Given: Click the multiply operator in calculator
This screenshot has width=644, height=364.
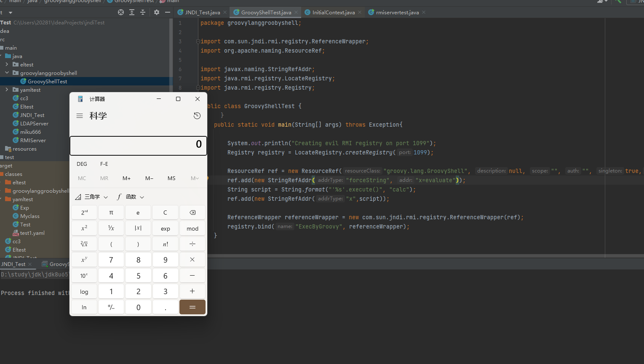Looking at the screenshot, I should (x=192, y=260).
